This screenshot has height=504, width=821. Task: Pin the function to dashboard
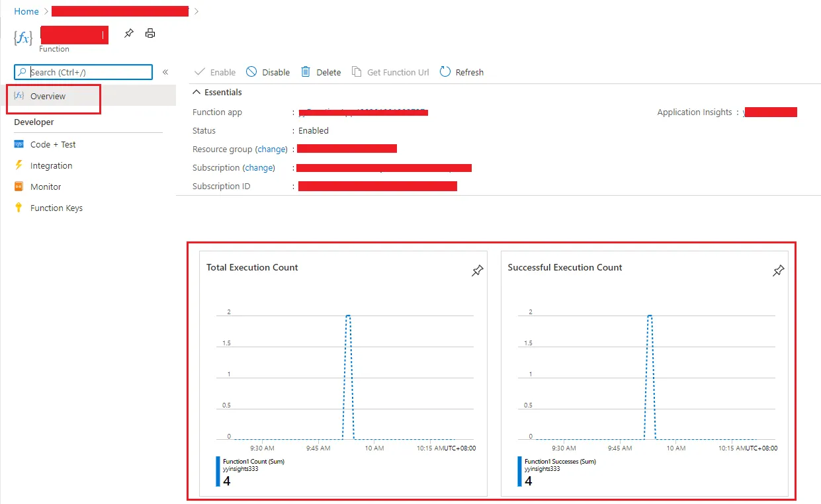coord(129,33)
